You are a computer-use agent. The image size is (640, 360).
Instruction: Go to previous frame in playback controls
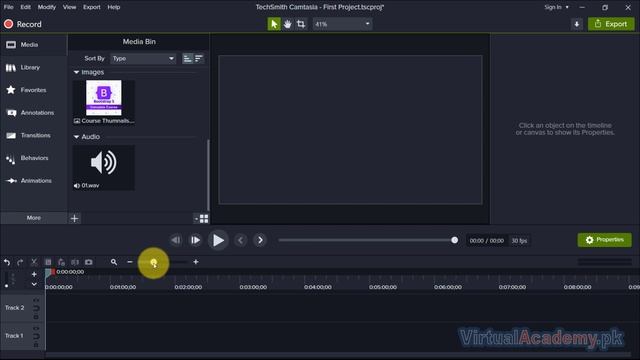pos(176,240)
